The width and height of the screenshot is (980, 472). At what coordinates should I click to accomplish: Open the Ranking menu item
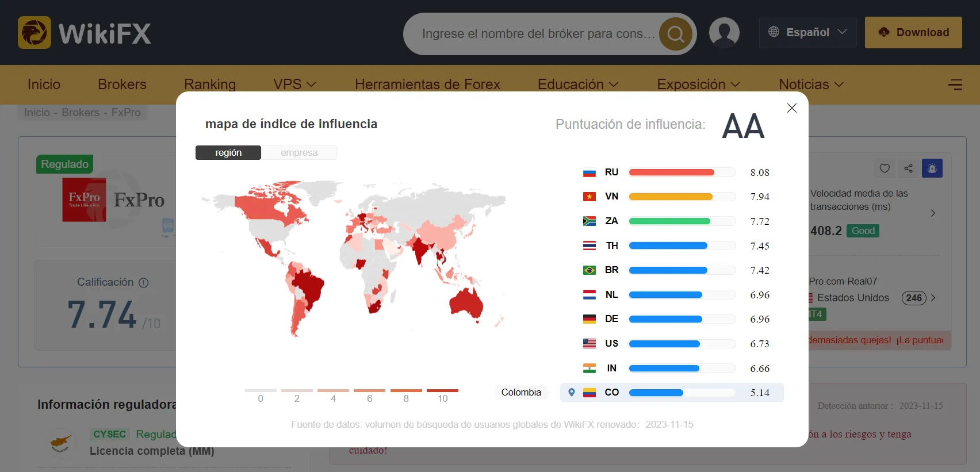click(210, 85)
